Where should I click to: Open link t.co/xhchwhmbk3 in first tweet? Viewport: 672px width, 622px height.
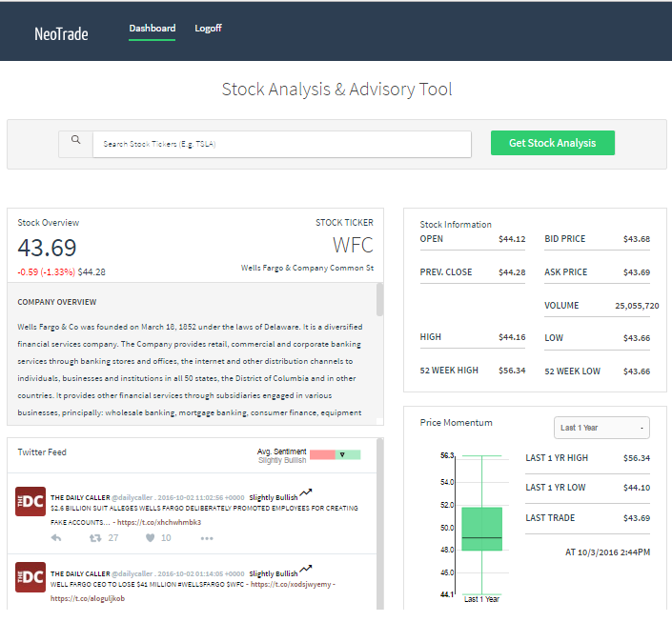(x=159, y=522)
